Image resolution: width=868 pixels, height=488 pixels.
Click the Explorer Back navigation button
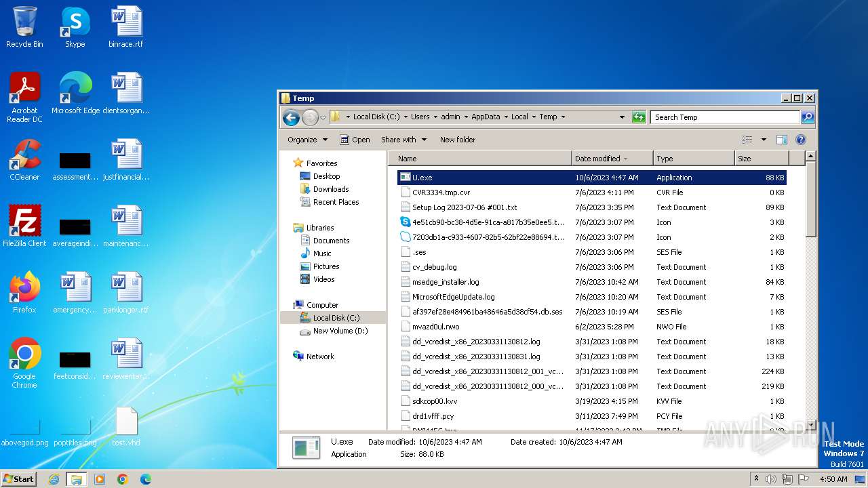tap(292, 117)
